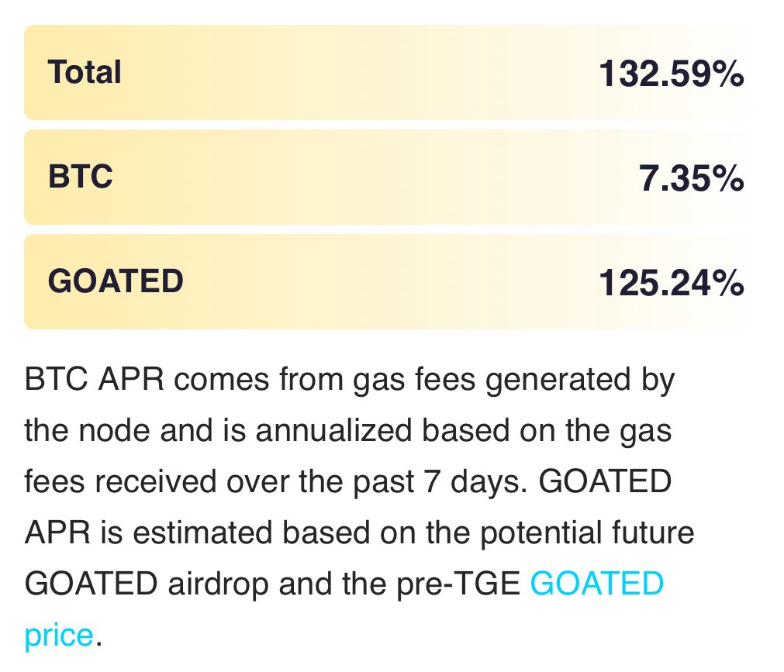Click the phrase "potential future"

(587, 532)
